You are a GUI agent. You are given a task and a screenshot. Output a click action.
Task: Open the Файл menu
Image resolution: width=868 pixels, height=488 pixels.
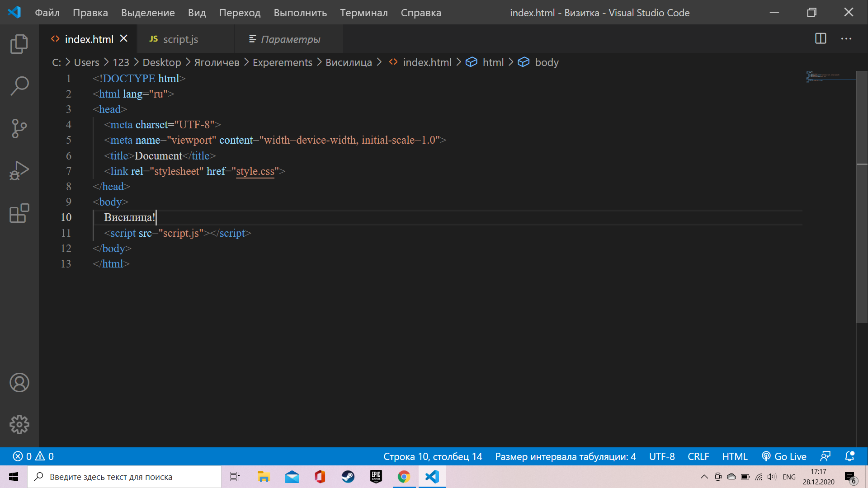[x=47, y=13]
